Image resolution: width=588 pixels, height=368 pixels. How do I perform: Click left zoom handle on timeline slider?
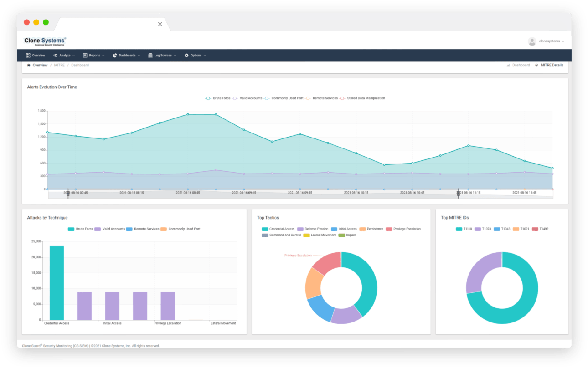tap(68, 194)
